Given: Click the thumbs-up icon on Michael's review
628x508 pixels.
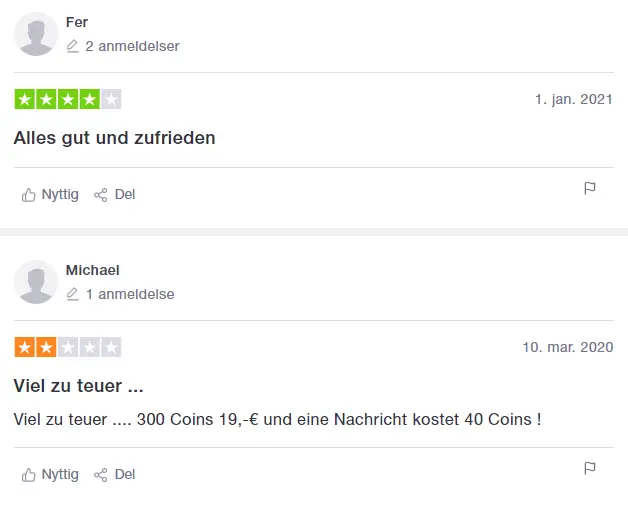Looking at the screenshot, I should (x=28, y=475).
